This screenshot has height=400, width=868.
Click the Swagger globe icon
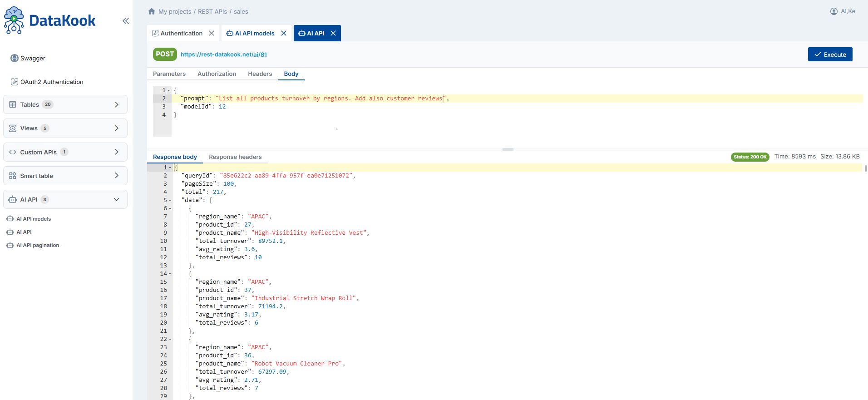pos(15,58)
